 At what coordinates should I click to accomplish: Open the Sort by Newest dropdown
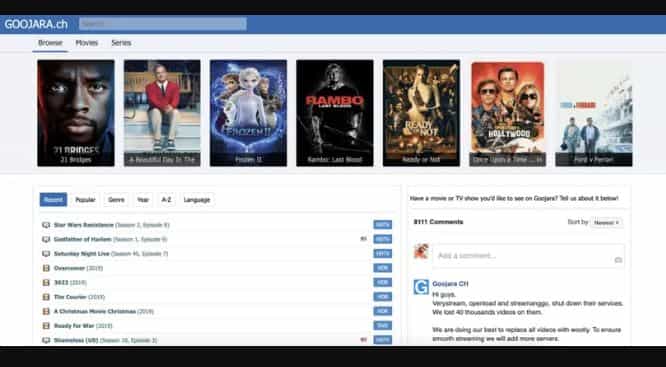pos(606,223)
